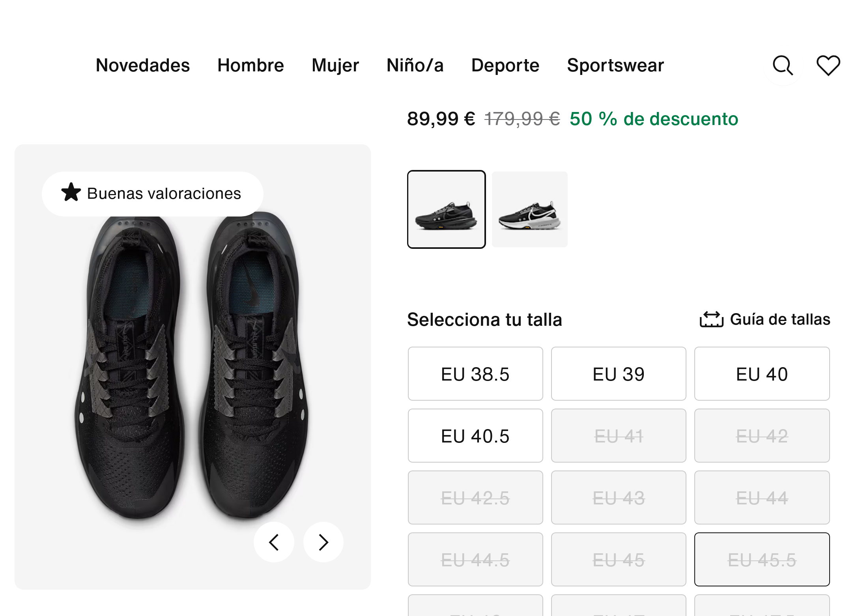Click the Buenas valoraciones star badge

click(152, 194)
